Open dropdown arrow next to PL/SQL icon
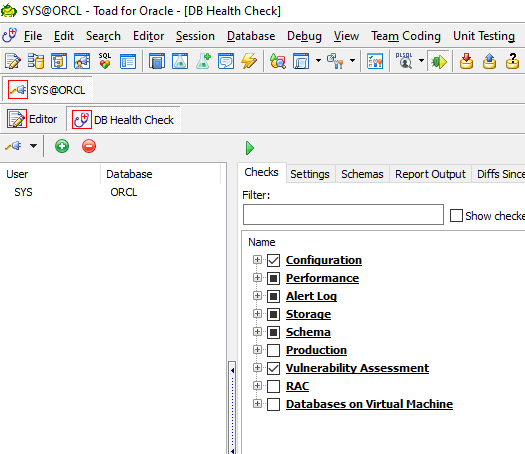 tap(422, 61)
